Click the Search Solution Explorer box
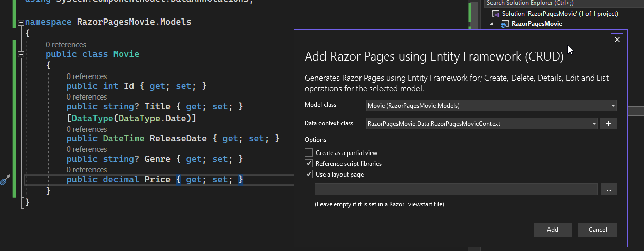 564,3
